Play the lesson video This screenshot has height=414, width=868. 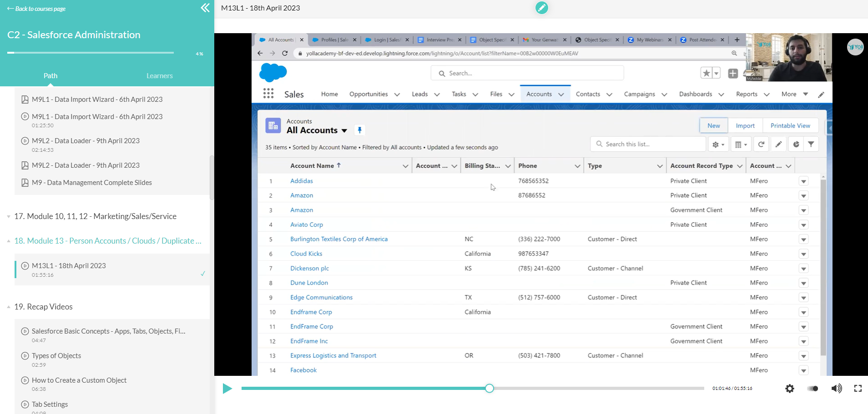coord(227,389)
